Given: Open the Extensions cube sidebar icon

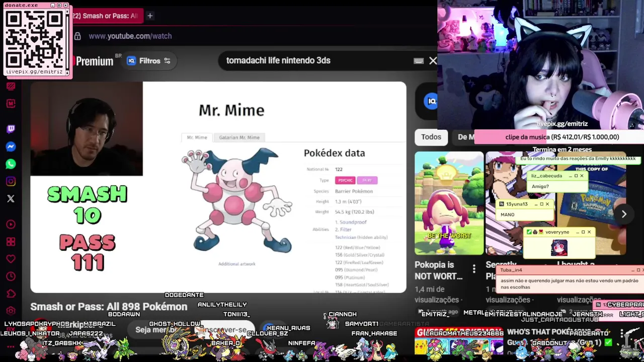Looking at the screenshot, I should [x=11, y=294].
